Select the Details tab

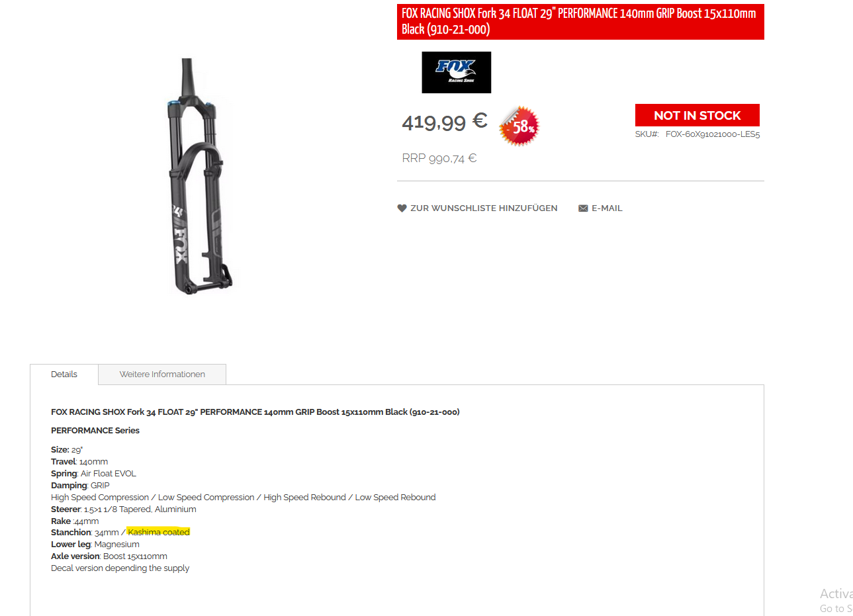64,374
